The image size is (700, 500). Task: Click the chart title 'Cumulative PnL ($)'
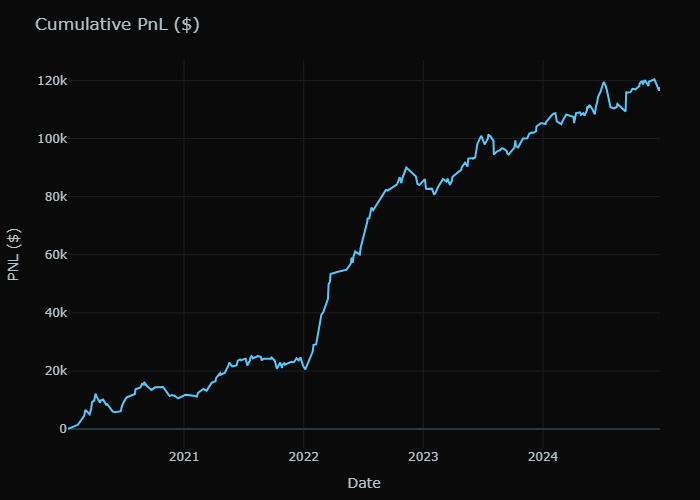pos(117,25)
